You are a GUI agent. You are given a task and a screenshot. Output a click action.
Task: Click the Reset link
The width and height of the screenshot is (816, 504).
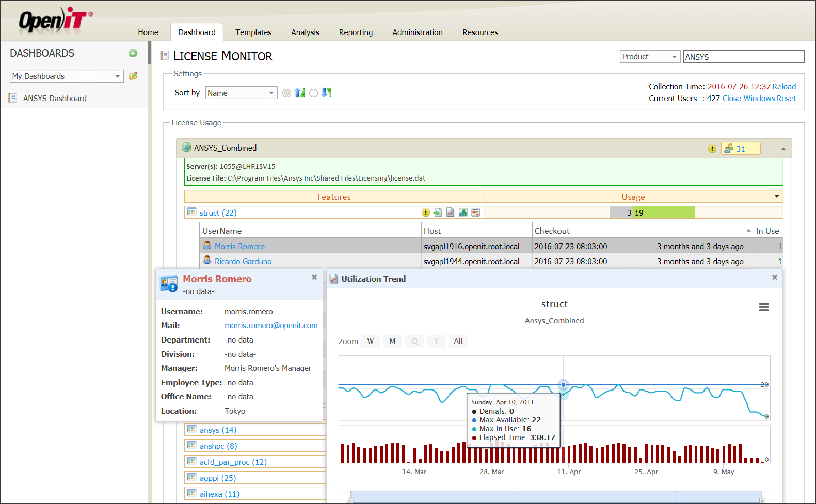click(x=786, y=99)
